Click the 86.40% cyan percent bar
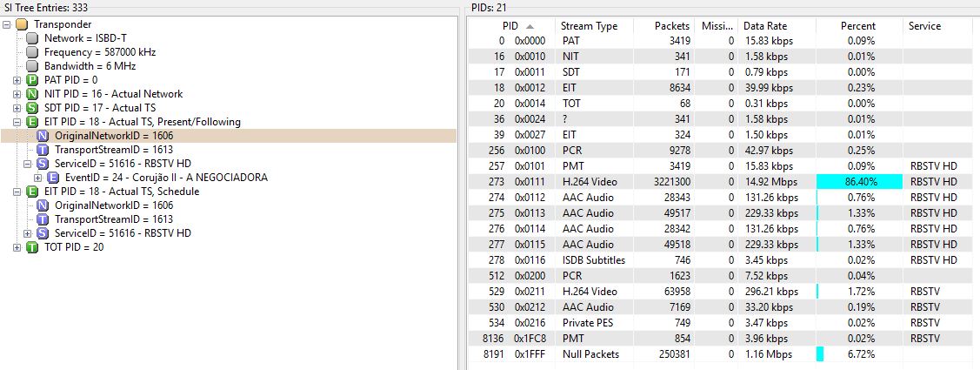The height and width of the screenshot is (370, 980). (858, 181)
